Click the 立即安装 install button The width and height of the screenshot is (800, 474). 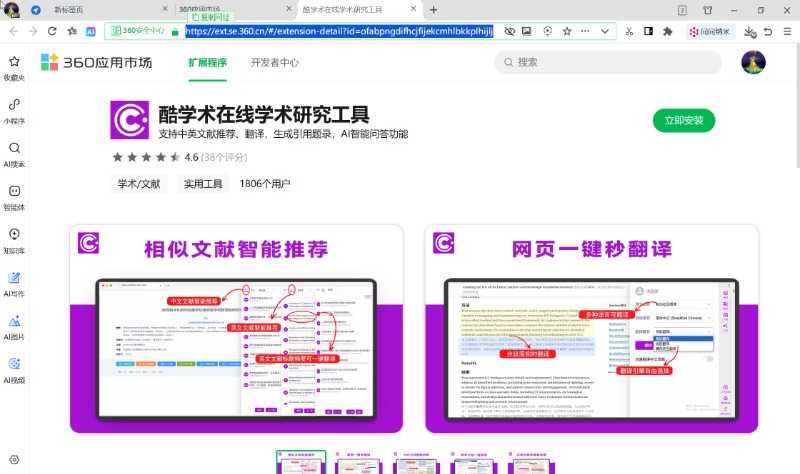click(684, 121)
